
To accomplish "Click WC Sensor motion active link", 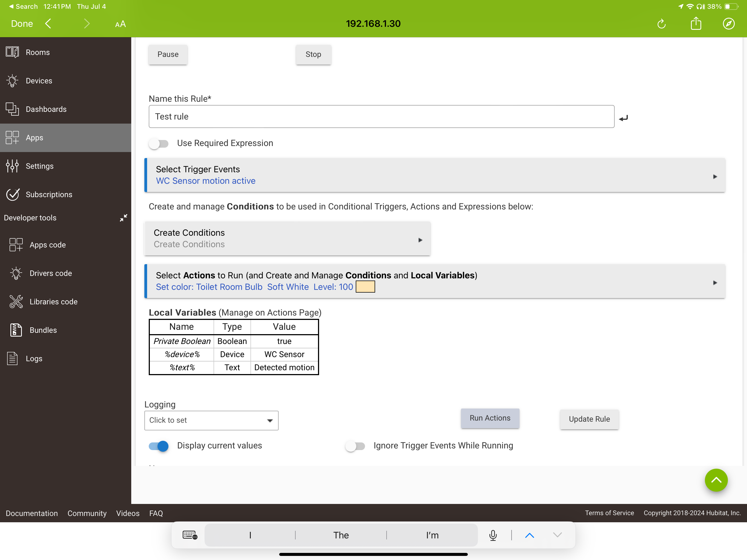I will pos(205,181).
